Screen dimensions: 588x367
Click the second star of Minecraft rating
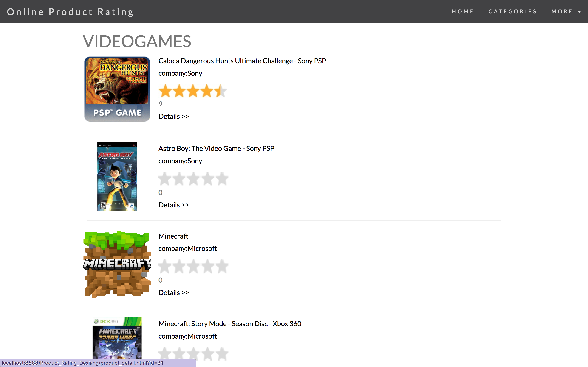[179, 267]
